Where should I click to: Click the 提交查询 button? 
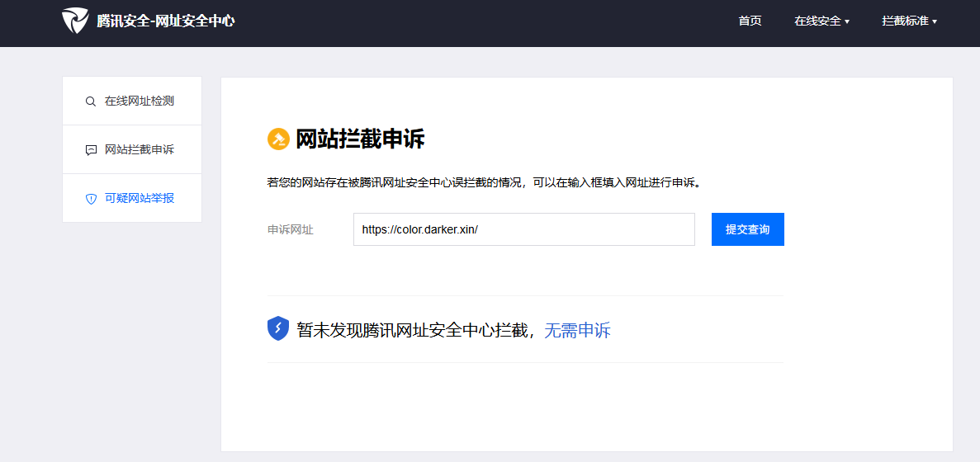747,229
